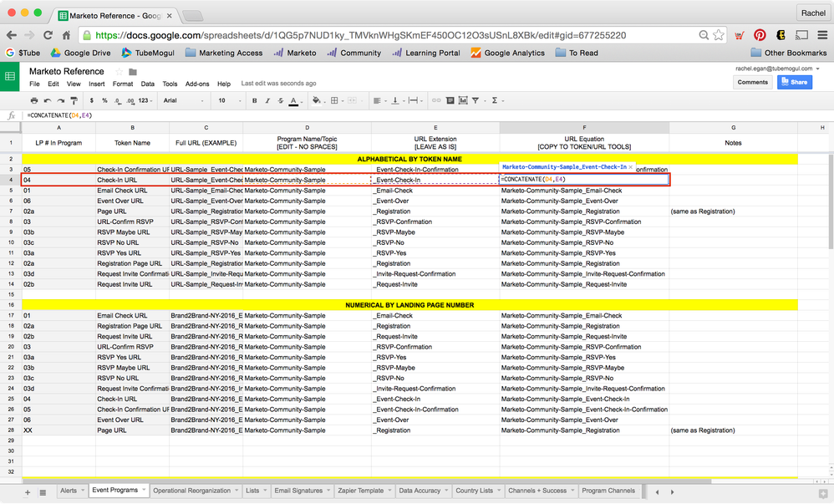
Task: Open the all sheets list icon
Action: [43, 492]
